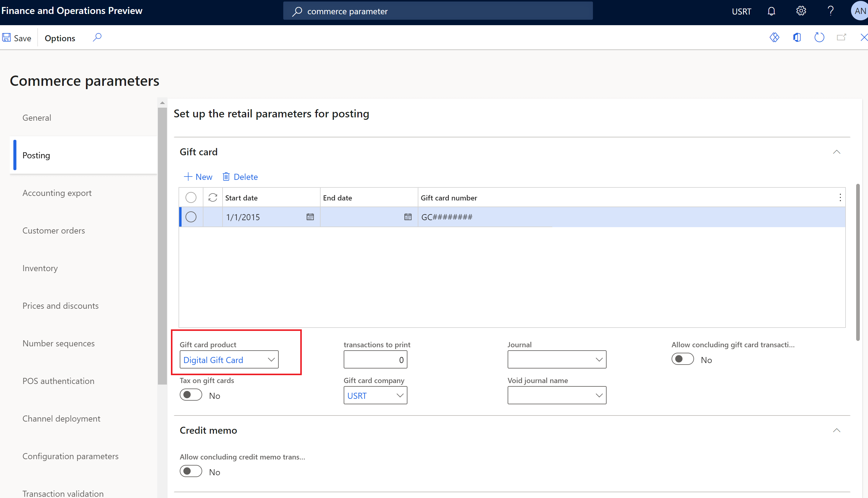868x498 pixels.
Task: Expand the Journal dropdown field
Action: 598,359
